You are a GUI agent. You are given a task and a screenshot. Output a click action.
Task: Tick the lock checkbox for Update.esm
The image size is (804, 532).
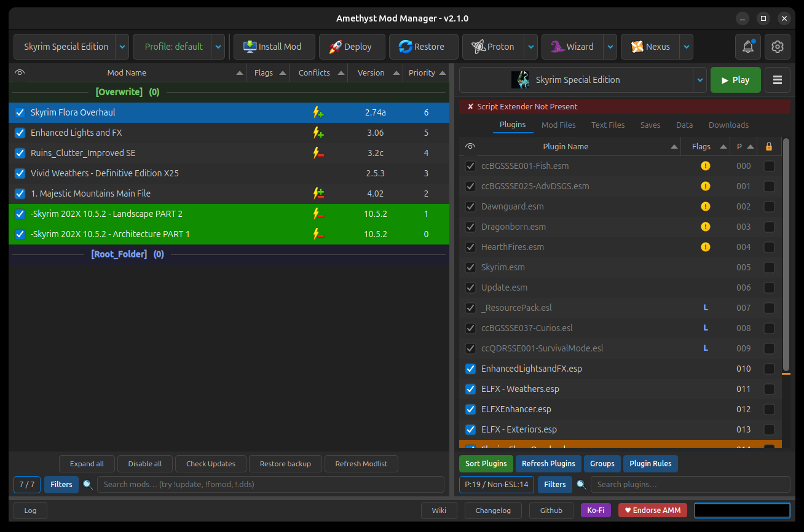point(769,288)
